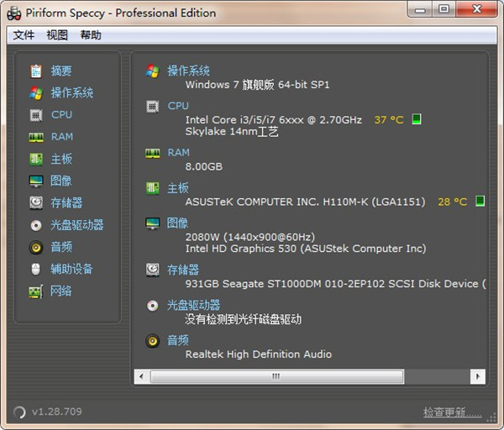Open the 帮助 menu
The height and width of the screenshot is (430, 504).
click(x=91, y=34)
